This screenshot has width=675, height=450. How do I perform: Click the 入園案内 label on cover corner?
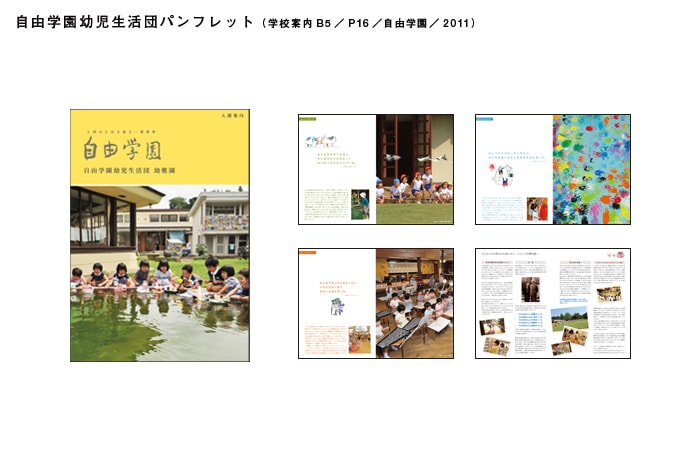point(232,116)
